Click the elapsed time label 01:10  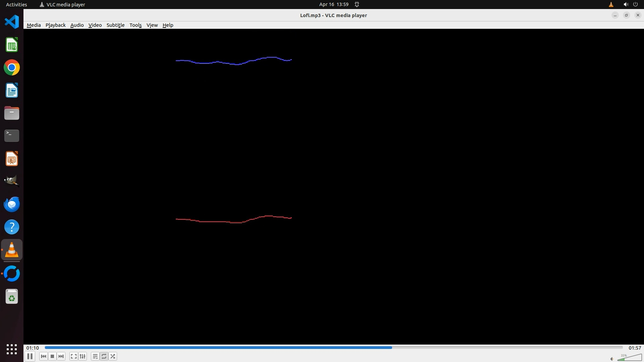tap(33, 348)
